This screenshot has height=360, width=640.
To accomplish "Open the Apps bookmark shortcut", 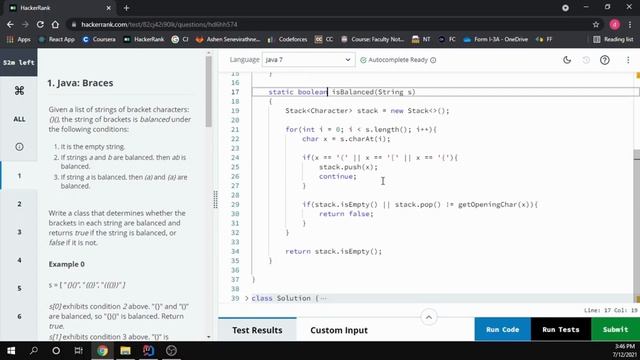I will [18, 39].
